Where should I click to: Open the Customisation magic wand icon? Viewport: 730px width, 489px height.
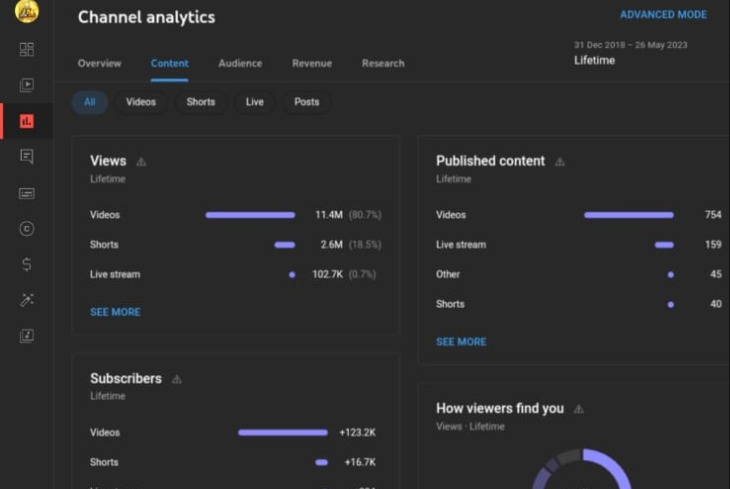pyautogui.click(x=27, y=300)
